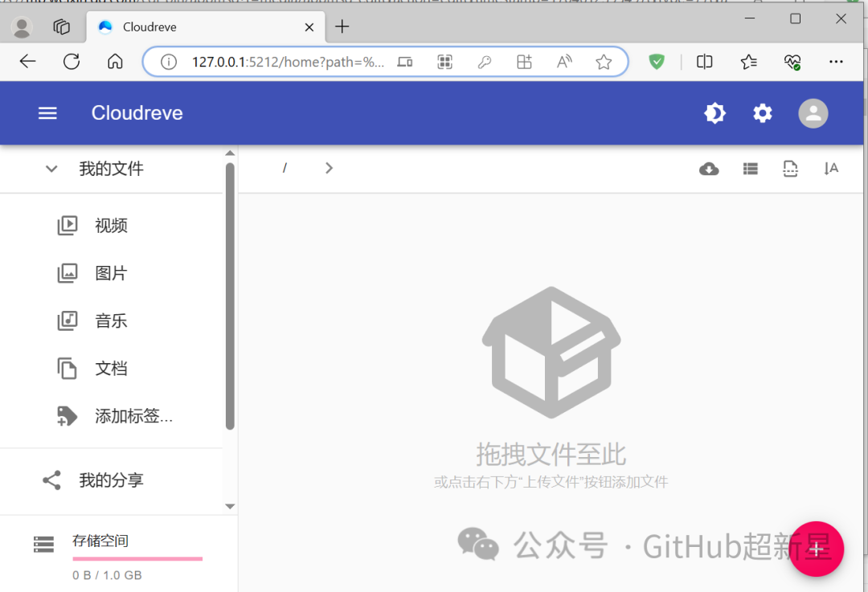The image size is (868, 592).
Task: Select the 视频 label in sidebar
Action: coord(111,225)
